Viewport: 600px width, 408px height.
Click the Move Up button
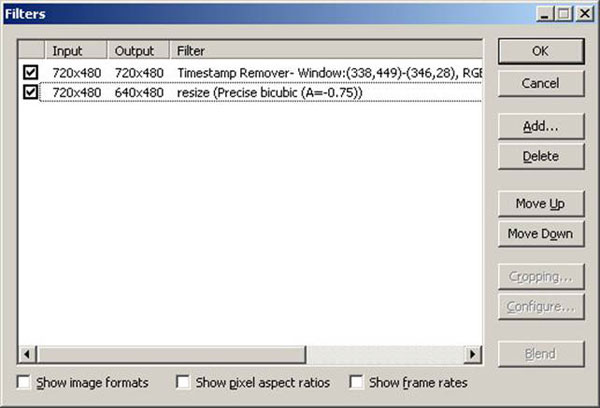(x=540, y=203)
